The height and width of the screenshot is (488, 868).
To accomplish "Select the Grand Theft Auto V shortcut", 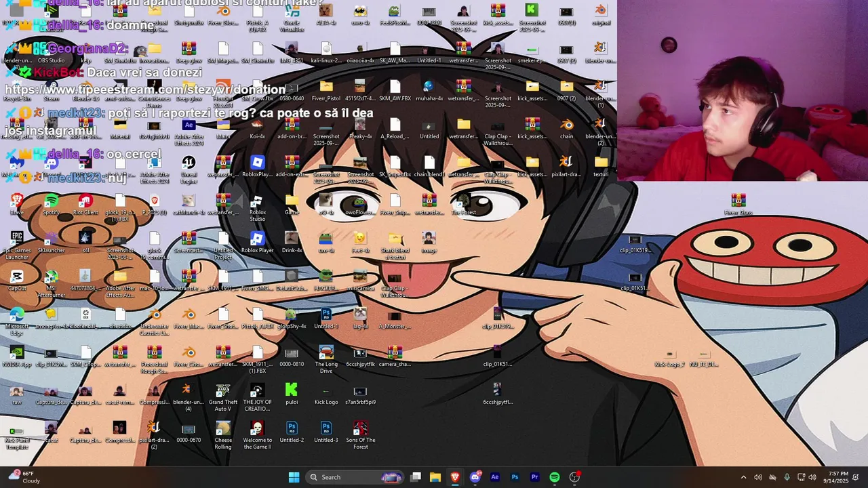I will point(223,397).
